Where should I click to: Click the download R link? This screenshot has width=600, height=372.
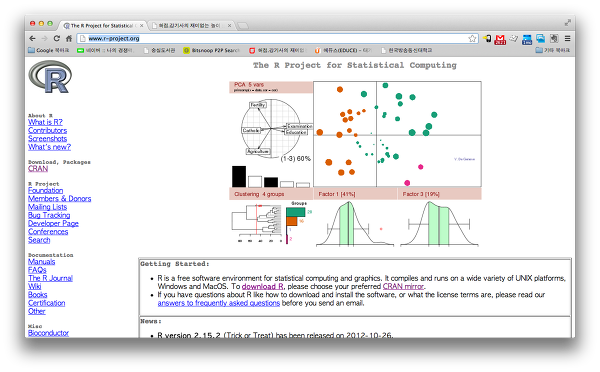tap(262, 286)
